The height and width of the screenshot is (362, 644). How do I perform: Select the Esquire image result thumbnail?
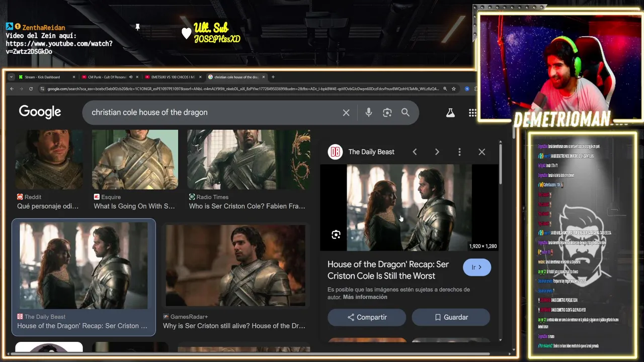click(x=135, y=159)
